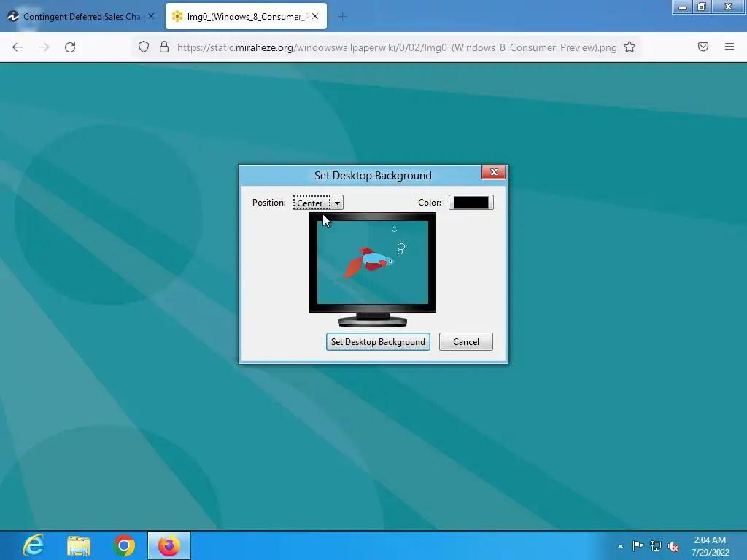
Task: Minimize the Firefox window
Action: (683, 7)
